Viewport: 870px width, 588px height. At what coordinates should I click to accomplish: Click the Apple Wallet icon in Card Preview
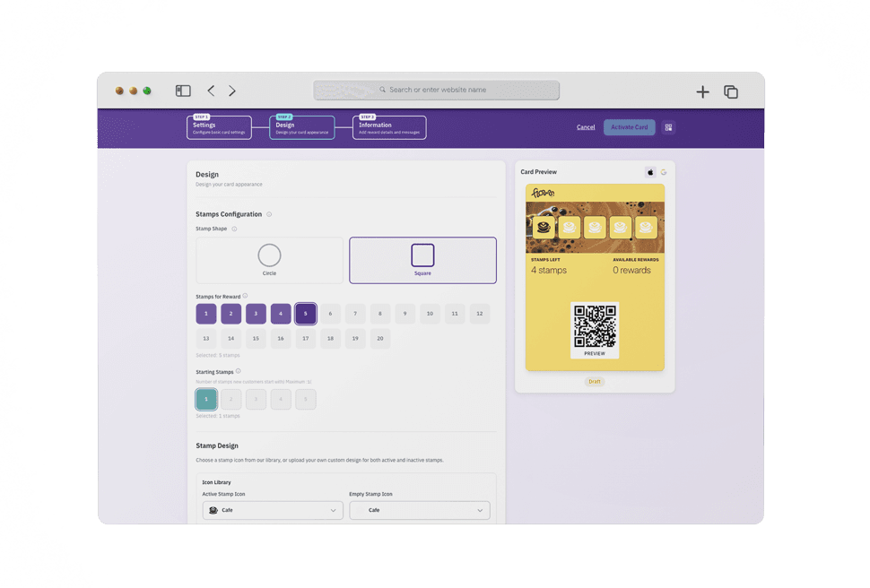[650, 172]
